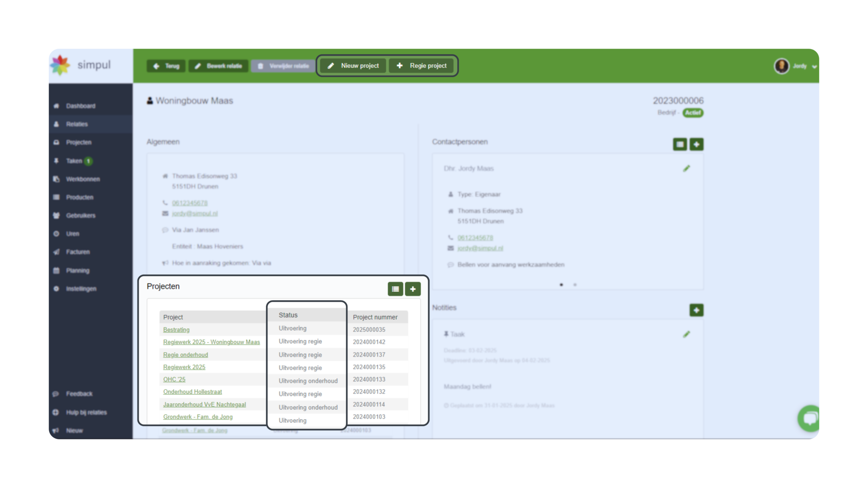Open Taken in the sidebar
The width and height of the screenshot is (868, 488).
(74, 161)
